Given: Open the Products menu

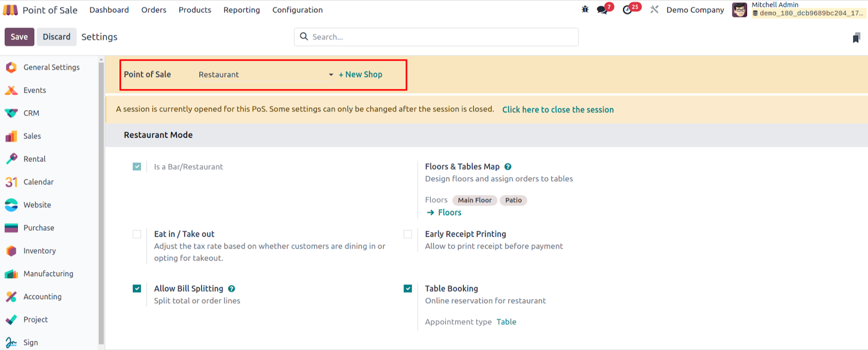Looking at the screenshot, I should (x=195, y=10).
